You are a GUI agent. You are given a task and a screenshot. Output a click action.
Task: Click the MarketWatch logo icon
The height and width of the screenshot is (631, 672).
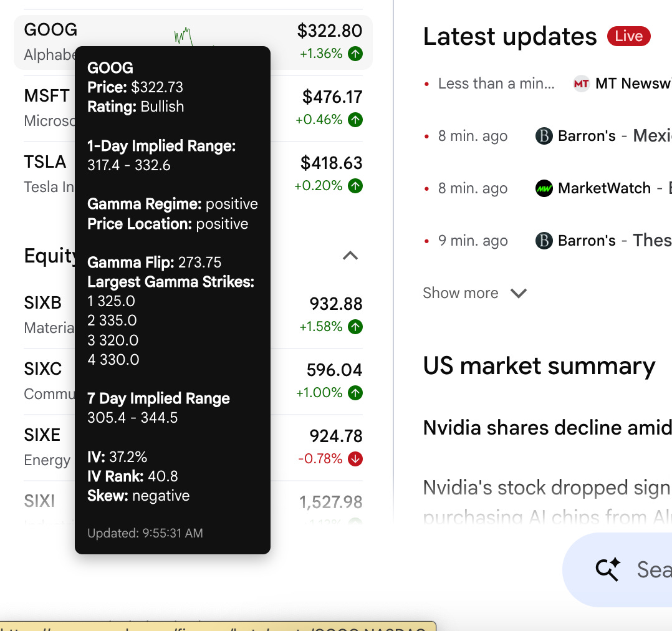(544, 188)
